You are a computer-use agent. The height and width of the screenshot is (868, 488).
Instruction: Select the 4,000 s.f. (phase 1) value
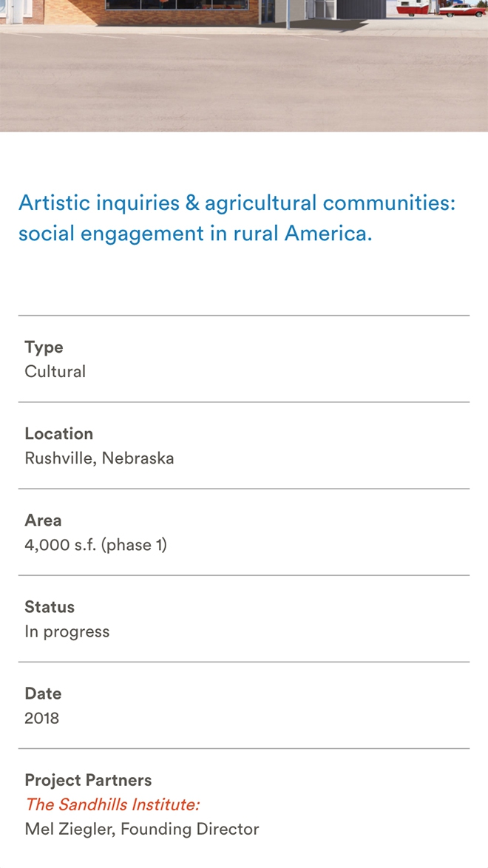coord(96,545)
